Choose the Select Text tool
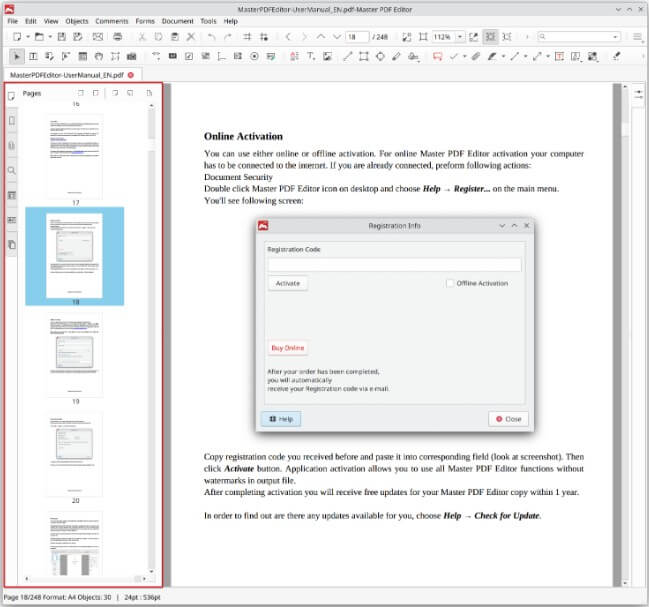The width and height of the screenshot is (649, 607). coord(33,56)
